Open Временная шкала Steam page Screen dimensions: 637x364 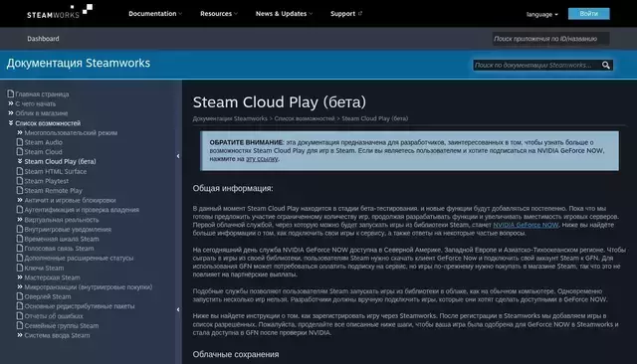62,239
